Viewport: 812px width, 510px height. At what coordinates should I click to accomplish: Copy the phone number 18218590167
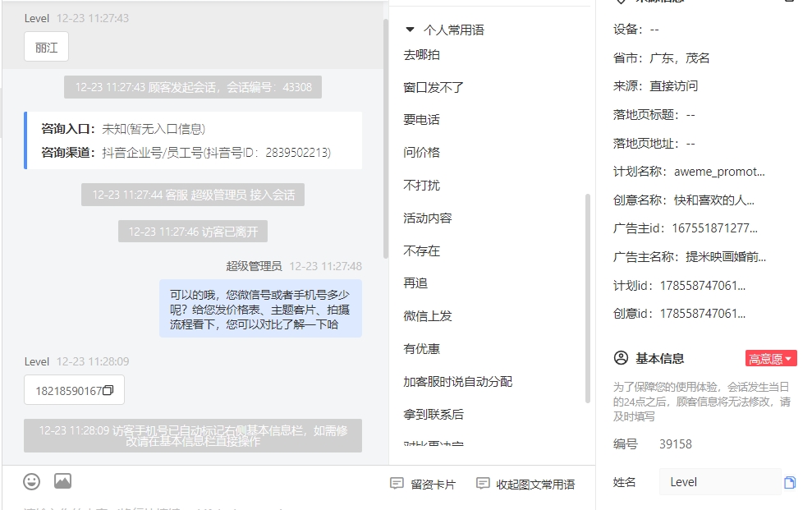108,390
